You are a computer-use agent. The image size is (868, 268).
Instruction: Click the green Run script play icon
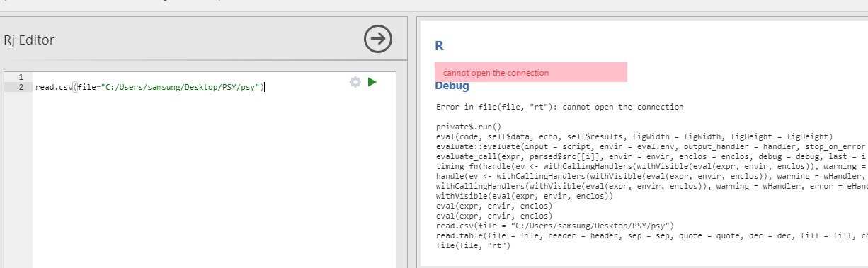pyautogui.click(x=372, y=82)
